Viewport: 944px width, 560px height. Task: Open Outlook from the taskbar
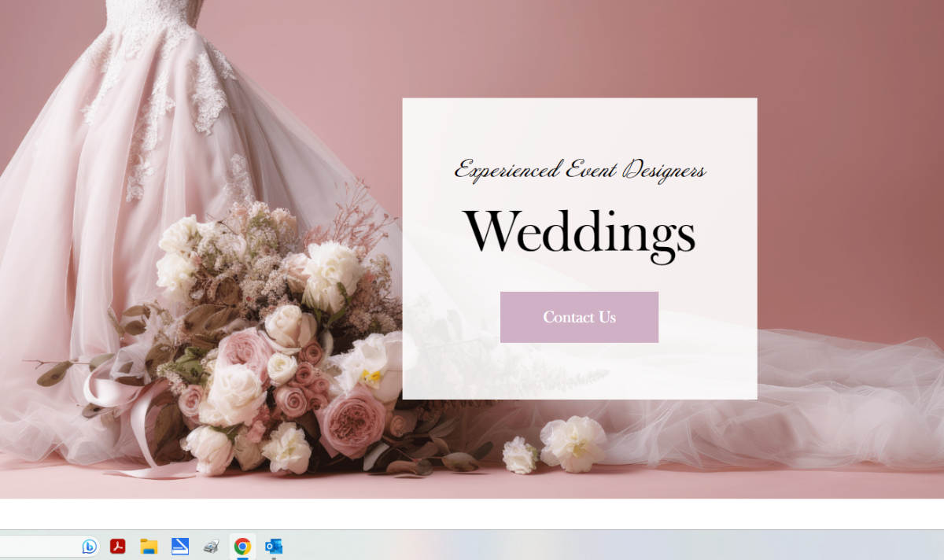coord(273,546)
